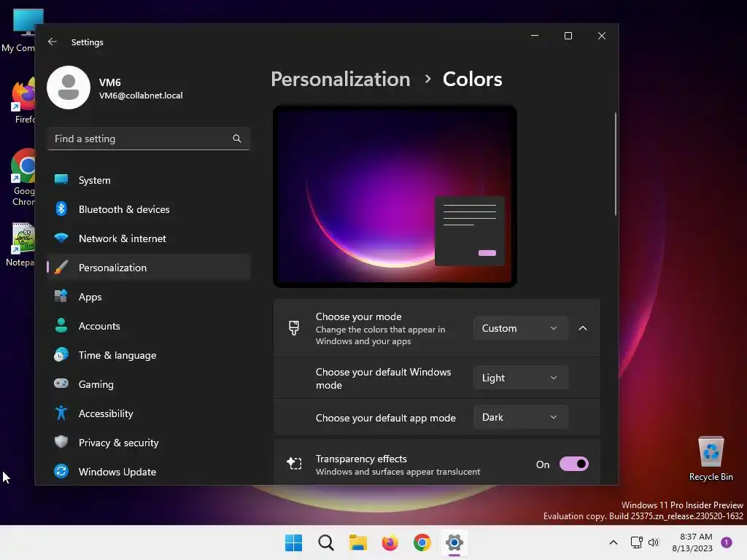This screenshot has width=747, height=560.
Task: Click the volume speaker icon in tray
Action: tap(654, 542)
